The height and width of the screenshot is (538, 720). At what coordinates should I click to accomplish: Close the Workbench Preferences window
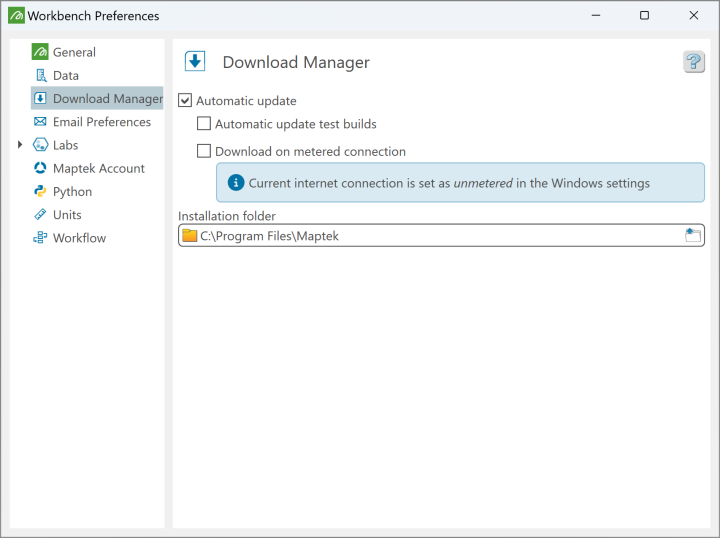(x=693, y=16)
